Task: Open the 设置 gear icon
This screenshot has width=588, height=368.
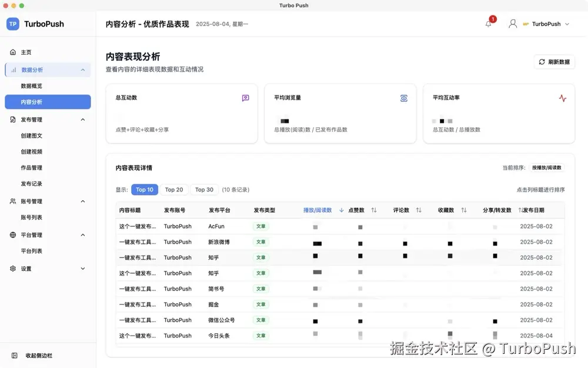Action: click(13, 268)
